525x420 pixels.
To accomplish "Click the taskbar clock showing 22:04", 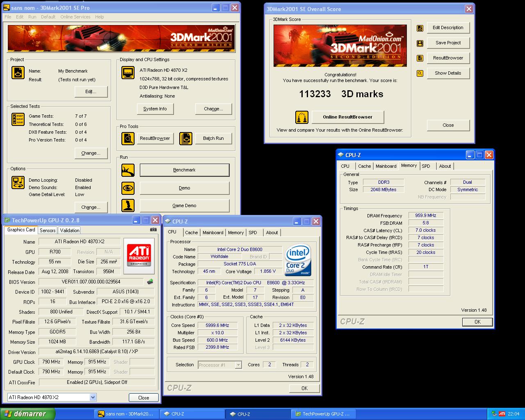I will click(x=514, y=414).
